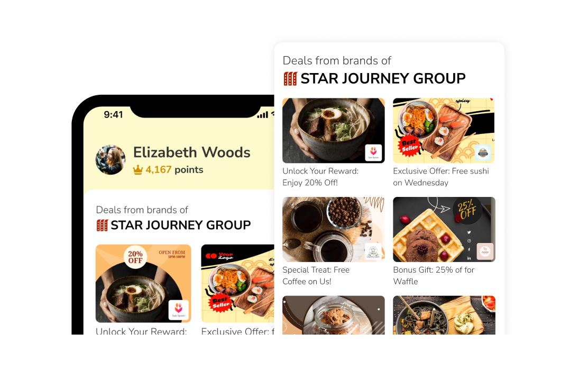
Task: Select 'Unlock Your Reward: Enjoy 20% Off!' link
Action: tap(320, 177)
